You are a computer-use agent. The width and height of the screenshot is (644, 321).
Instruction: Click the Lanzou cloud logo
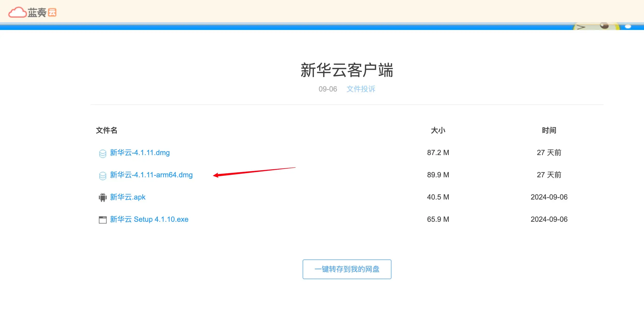tap(33, 12)
